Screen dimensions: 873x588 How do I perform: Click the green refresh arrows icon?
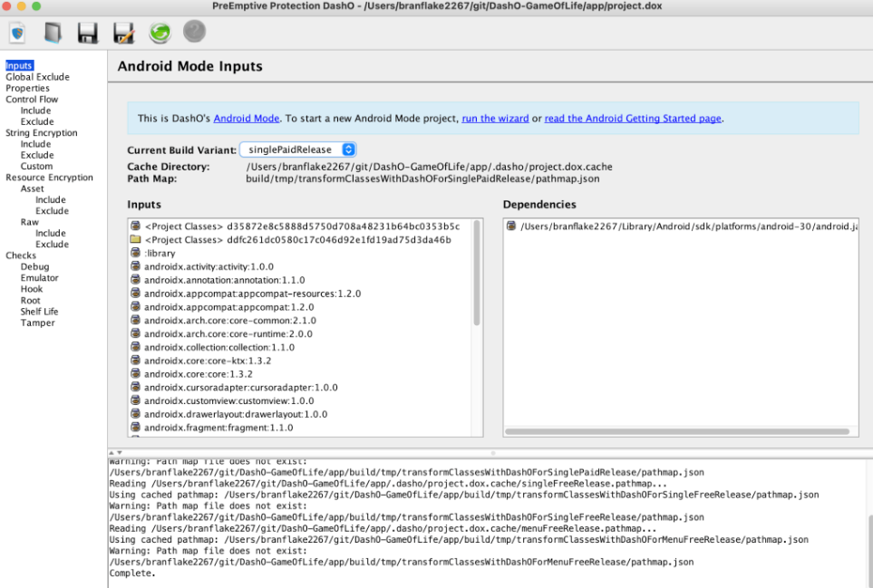click(160, 34)
